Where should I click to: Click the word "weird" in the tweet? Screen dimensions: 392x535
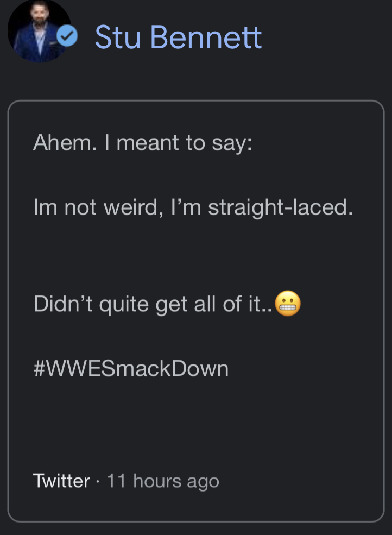pyautogui.click(x=132, y=207)
